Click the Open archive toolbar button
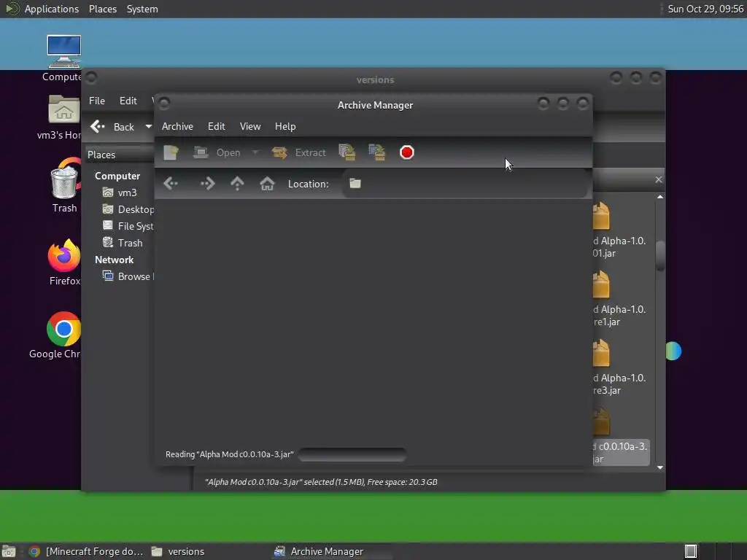Screen dimensions: 747x560 217,153
